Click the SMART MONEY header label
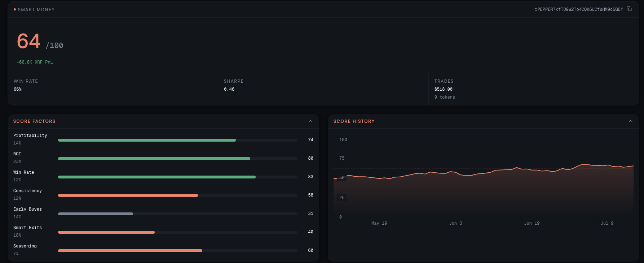644x263 pixels. click(36, 10)
